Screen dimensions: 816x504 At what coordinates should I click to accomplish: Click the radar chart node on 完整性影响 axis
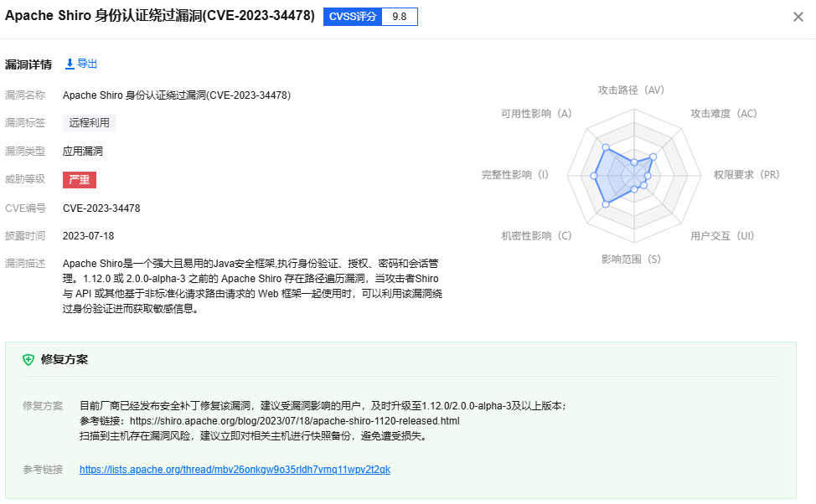tap(594, 176)
